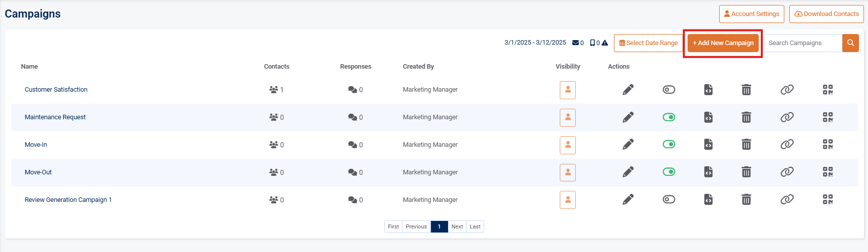
Task: Disable the Maintenance Request campaign toggle
Action: [x=669, y=117]
